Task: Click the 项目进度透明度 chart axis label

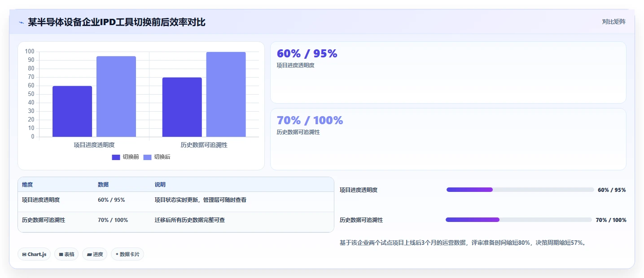Action: (94, 145)
